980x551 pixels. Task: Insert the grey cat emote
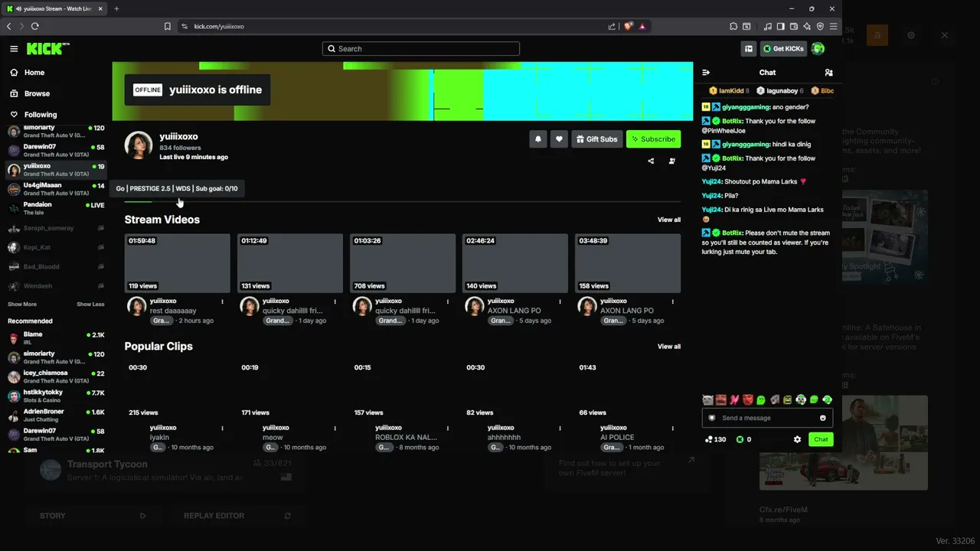[x=707, y=399]
